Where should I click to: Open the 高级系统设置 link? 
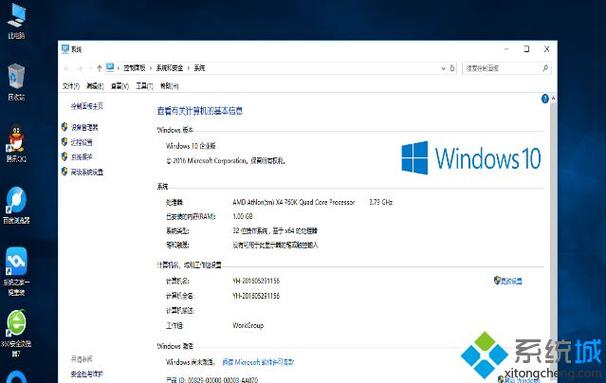87,172
